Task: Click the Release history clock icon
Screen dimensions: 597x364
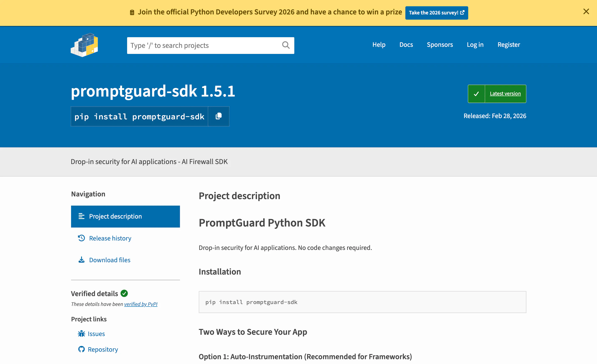Action: (81, 238)
